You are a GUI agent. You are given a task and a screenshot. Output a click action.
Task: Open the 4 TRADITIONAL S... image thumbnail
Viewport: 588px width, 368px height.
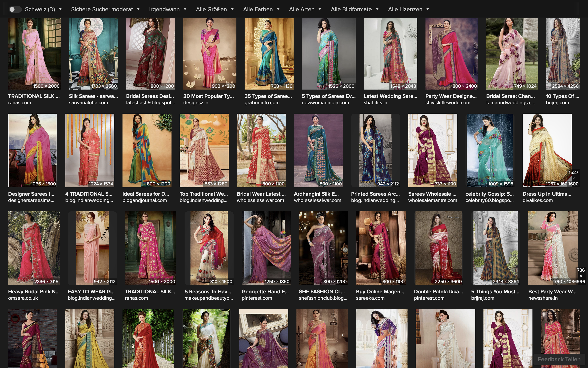[90, 150]
